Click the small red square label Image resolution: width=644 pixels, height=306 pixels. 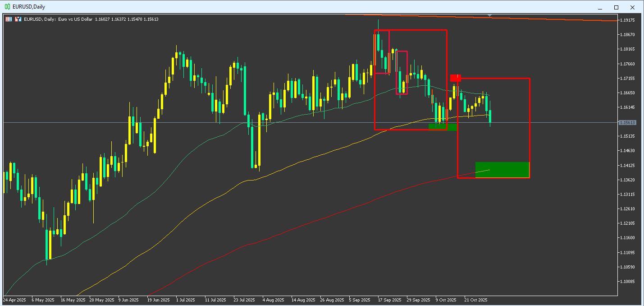coord(455,78)
